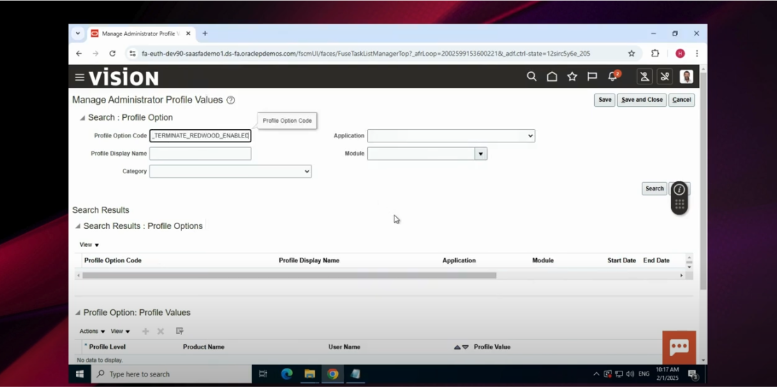The image size is (777, 387).
Task: Click the add row plus icon
Action: [146, 331]
